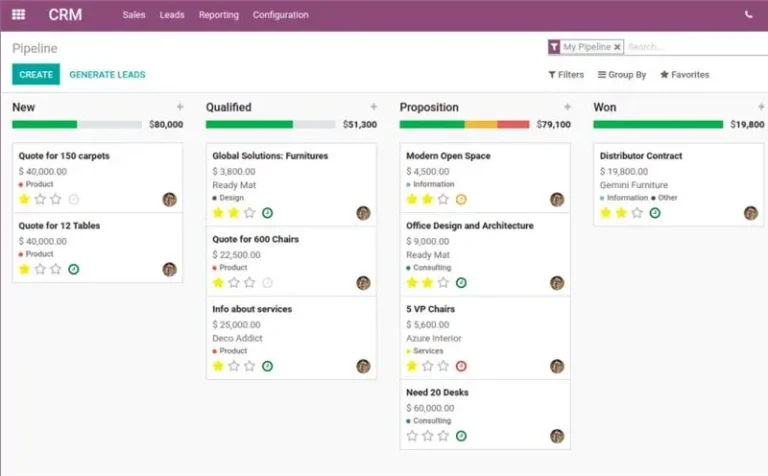Click the phone icon in top bar
This screenshot has height=476, width=768.
749,15
